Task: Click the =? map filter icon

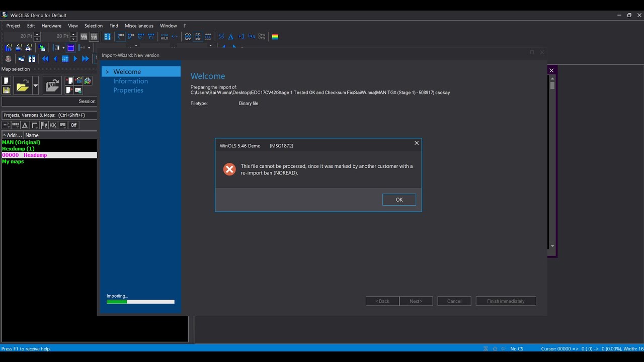Action: coord(6,125)
